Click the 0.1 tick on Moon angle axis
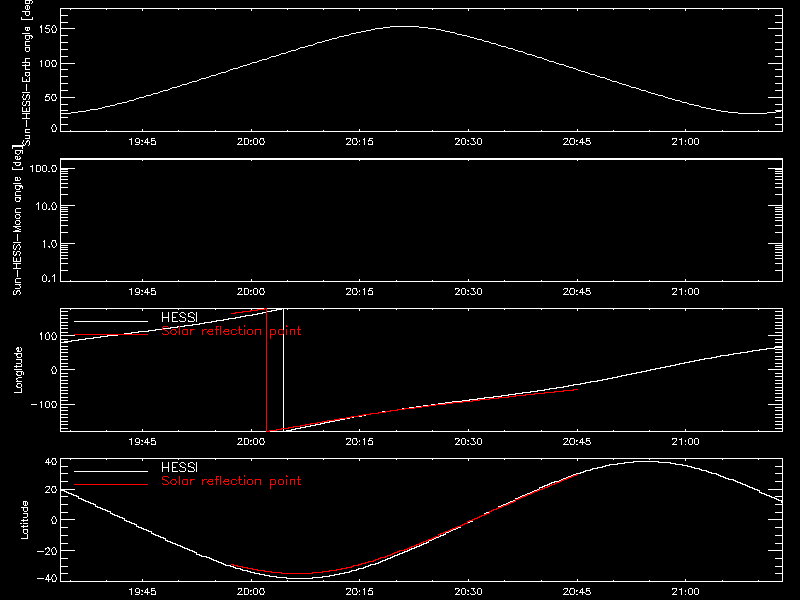The height and width of the screenshot is (600, 800). pyautogui.click(x=48, y=278)
